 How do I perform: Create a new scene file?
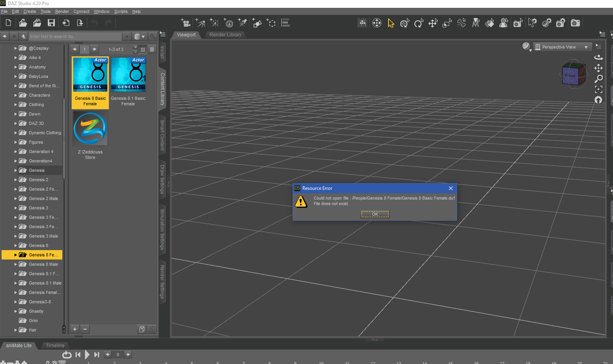coord(8,23)
